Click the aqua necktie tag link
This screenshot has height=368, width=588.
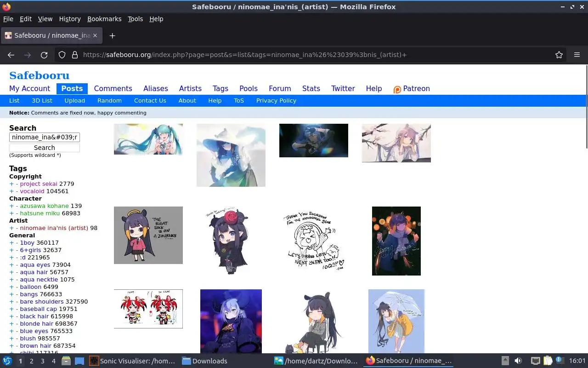39,279
